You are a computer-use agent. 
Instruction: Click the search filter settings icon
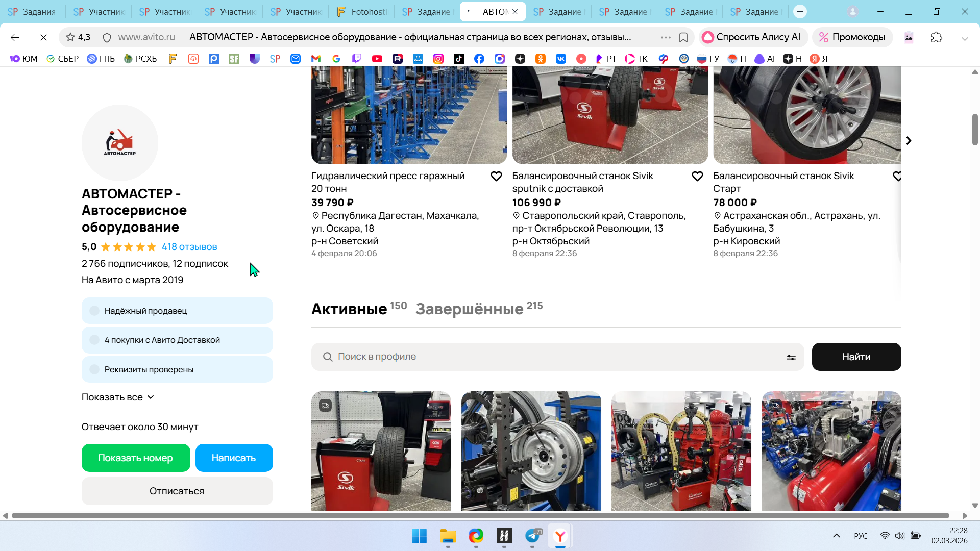[791, 357]
